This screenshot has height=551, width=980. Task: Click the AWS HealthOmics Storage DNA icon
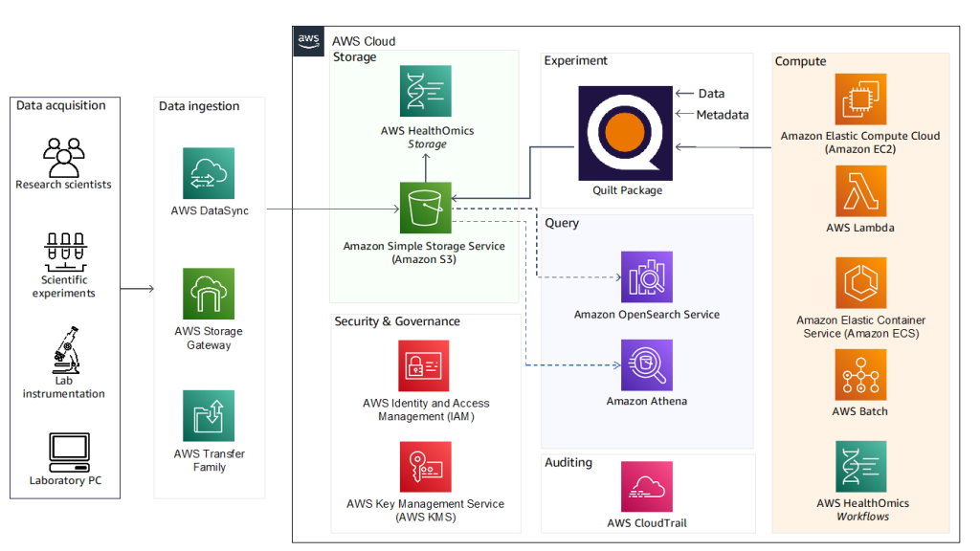coord(425,91)
